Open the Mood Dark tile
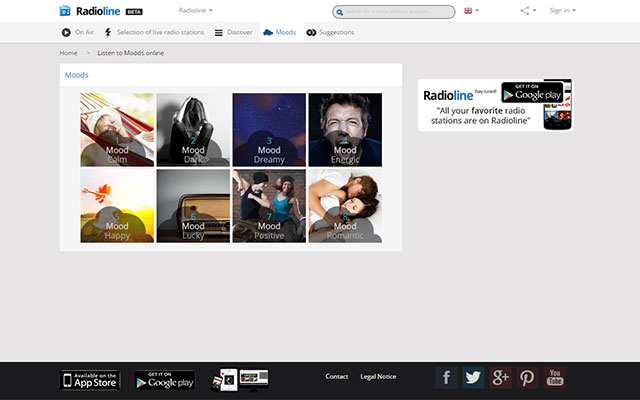 pyautogui.click(x=193, y=130)
